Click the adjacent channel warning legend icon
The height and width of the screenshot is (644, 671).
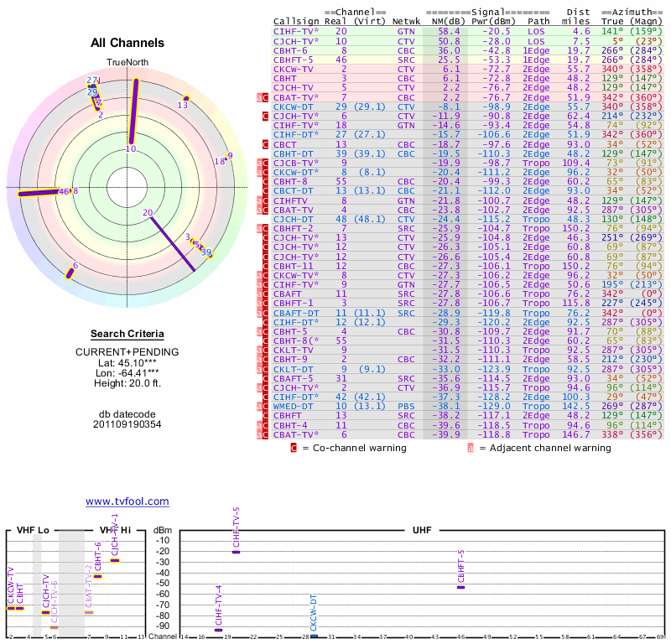[471, 448]
